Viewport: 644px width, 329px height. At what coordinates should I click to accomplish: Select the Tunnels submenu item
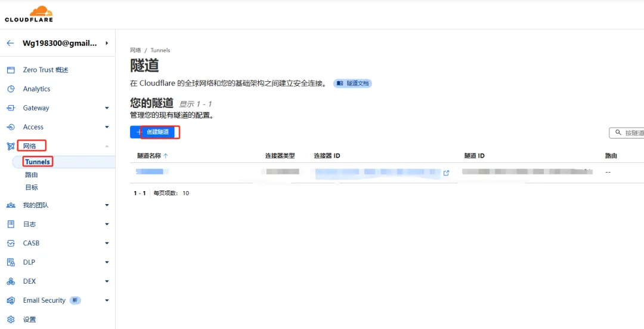tap(38, 162)
